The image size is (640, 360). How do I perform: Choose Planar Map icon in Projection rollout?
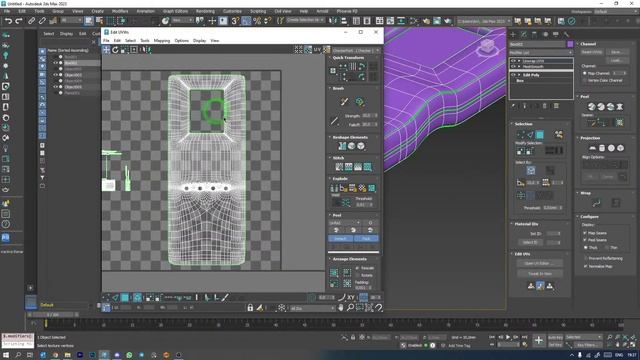point(592,148)
